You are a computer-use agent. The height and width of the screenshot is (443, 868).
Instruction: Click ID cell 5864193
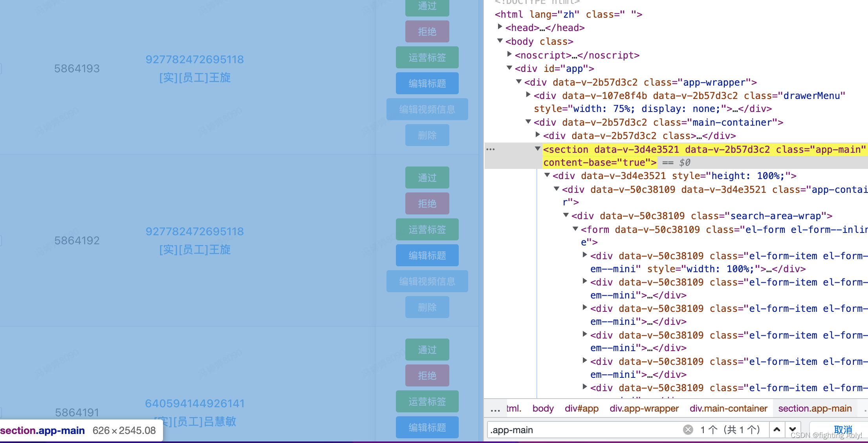click(77, 69)
